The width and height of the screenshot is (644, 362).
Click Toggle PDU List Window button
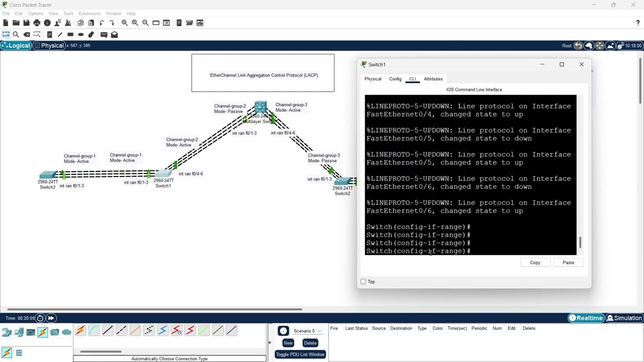tap(300, 354)
